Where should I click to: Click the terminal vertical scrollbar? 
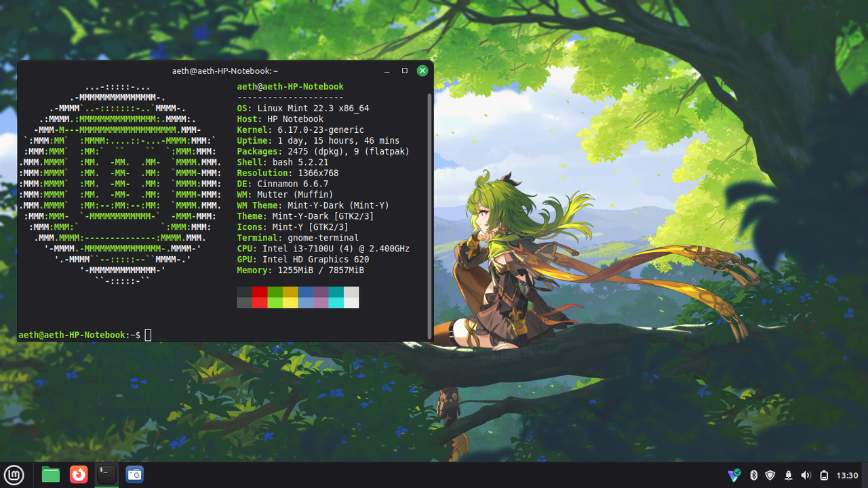tap(429, 215)
